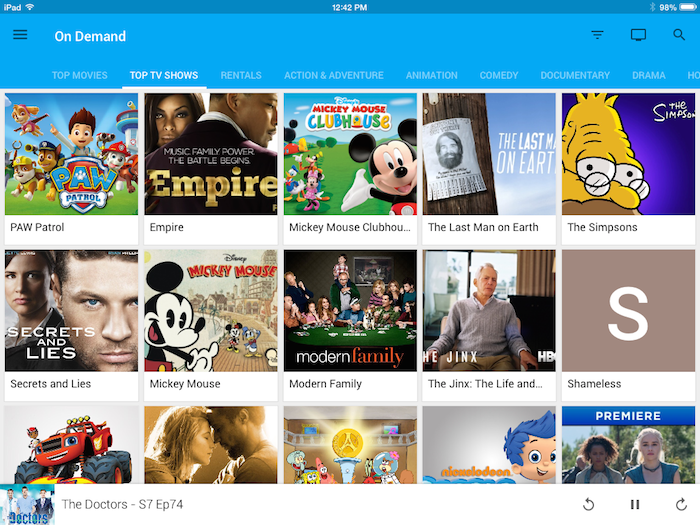Switch to the Comedy tab

[499, 75]
